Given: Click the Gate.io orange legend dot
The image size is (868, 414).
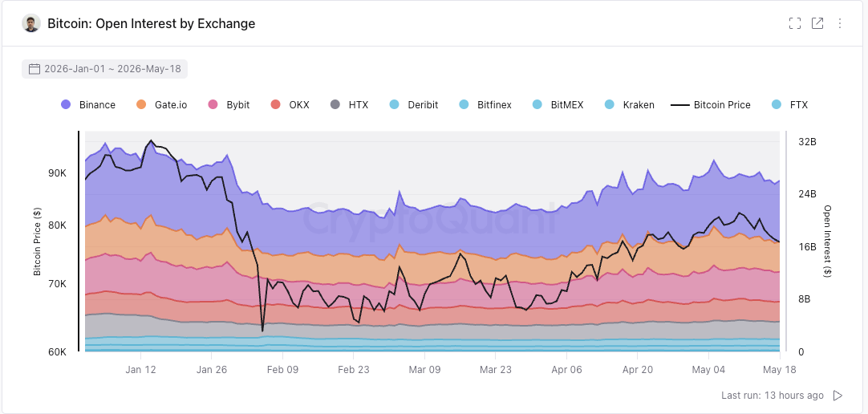Looking at the screenshot, I should click(141, 104).
